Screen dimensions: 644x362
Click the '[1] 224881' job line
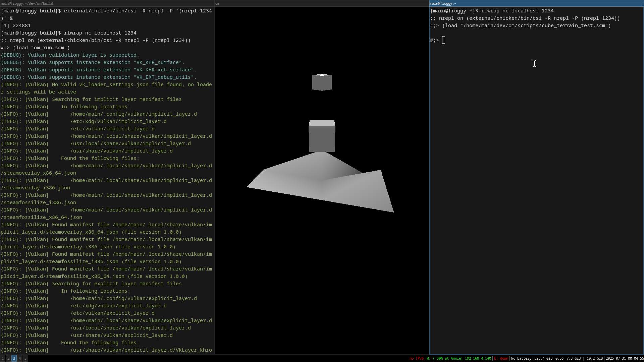(16, 25)
